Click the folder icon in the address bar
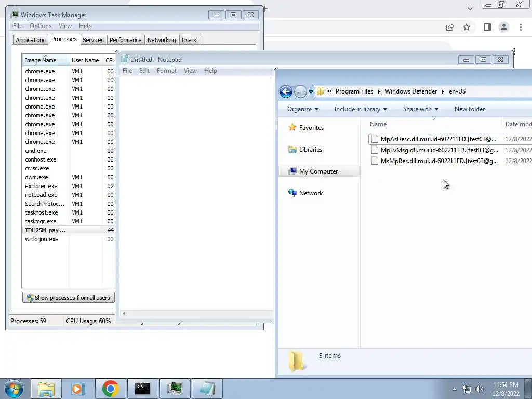Image resolution: width=532 pixels, height=399 pixels. [320, 91]
